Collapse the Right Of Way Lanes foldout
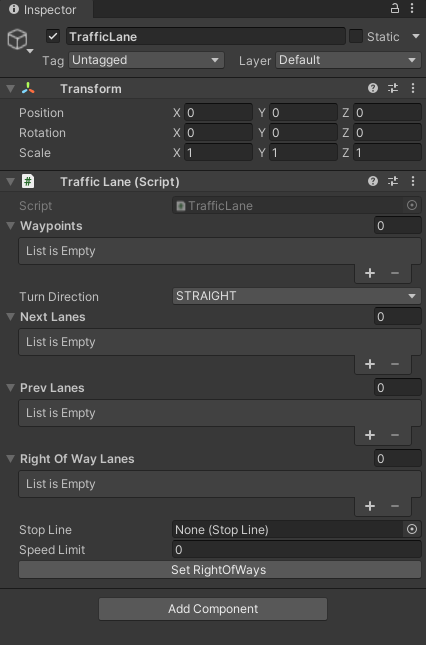426x645 pixels. pyautogui.click(x=11, y=459)
